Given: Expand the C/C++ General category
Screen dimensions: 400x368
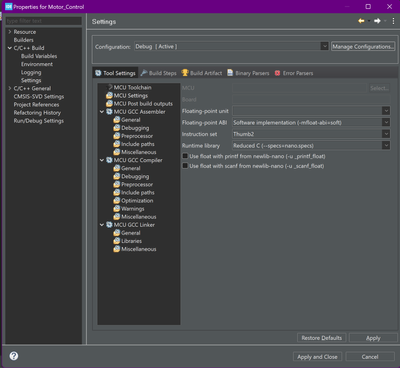Looking at the screenshot, I should pos(10,88).
